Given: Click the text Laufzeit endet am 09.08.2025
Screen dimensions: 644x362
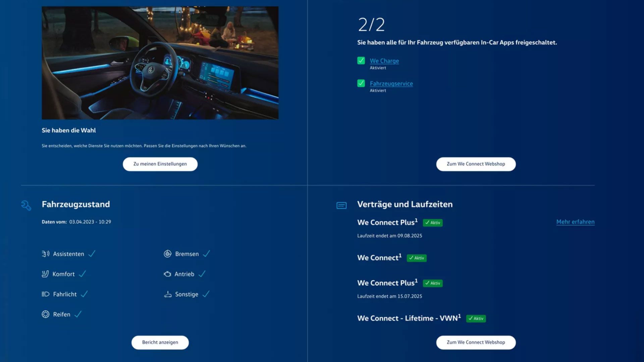Looking at the screenshot, I should (x=390, y=236).
